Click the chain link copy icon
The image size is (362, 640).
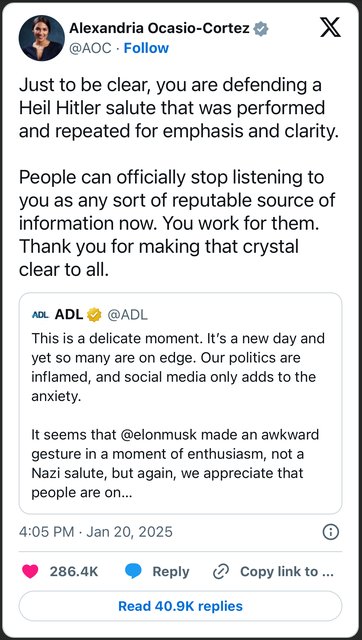pyautogui.click(x=221, y=572)
